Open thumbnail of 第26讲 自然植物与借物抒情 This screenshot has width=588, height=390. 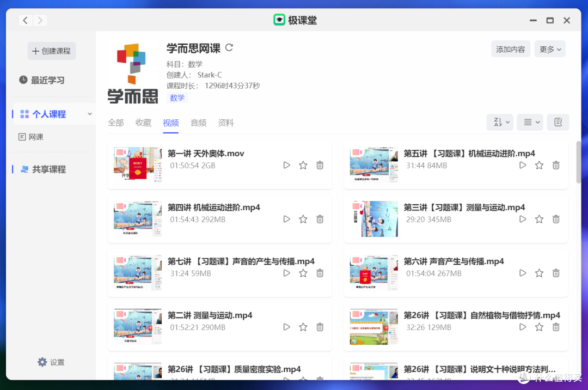click(374, 327)
